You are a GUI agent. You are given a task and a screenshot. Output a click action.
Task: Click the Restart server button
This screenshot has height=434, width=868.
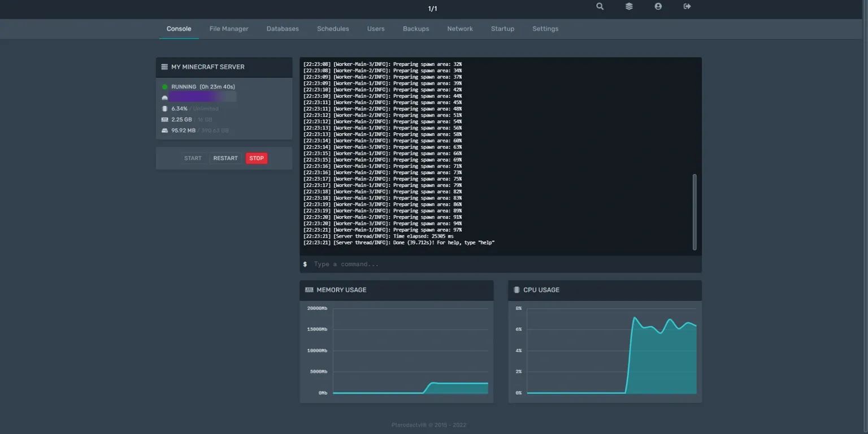[225, 158]
